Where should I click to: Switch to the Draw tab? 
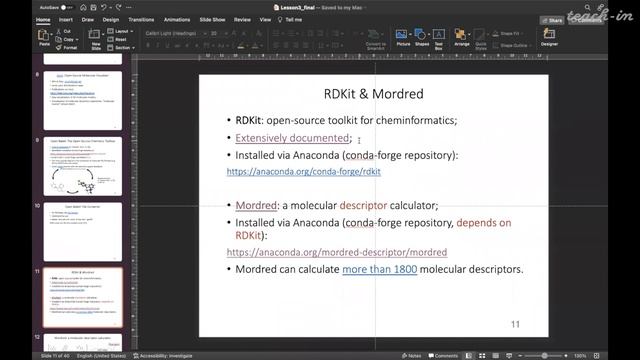pos(87,20)
